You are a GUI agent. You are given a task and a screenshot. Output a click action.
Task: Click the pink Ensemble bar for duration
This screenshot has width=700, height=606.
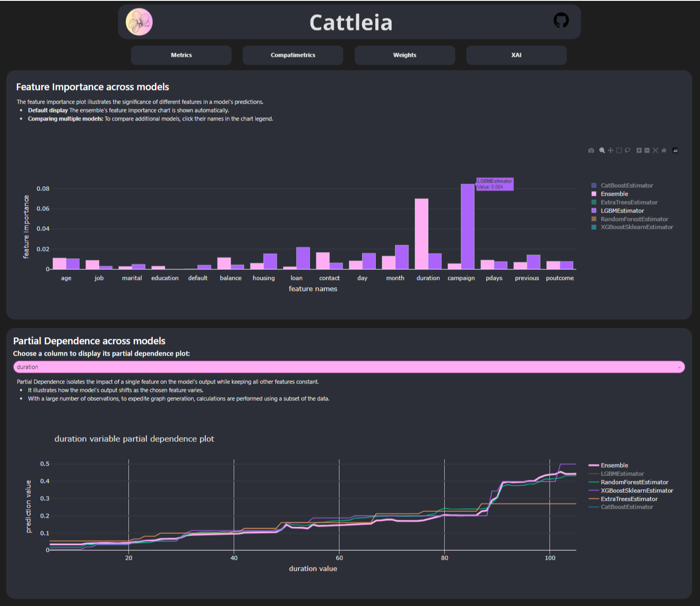(422, 234)
